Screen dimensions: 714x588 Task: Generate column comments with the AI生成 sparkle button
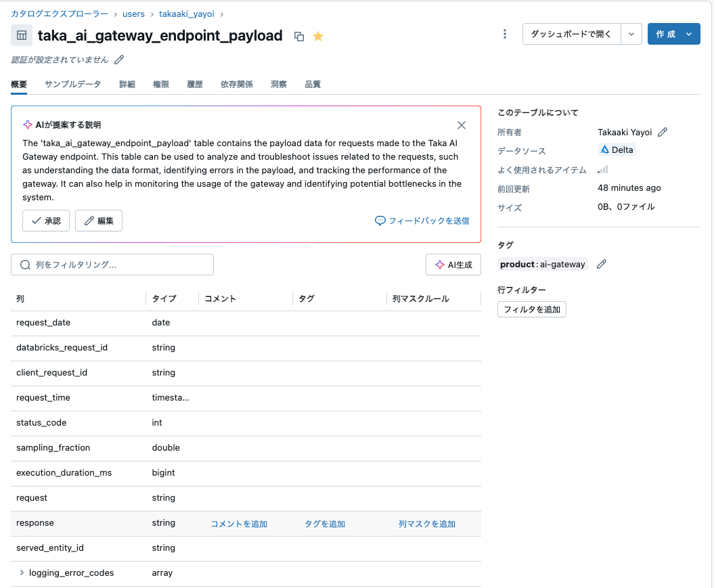453,265
